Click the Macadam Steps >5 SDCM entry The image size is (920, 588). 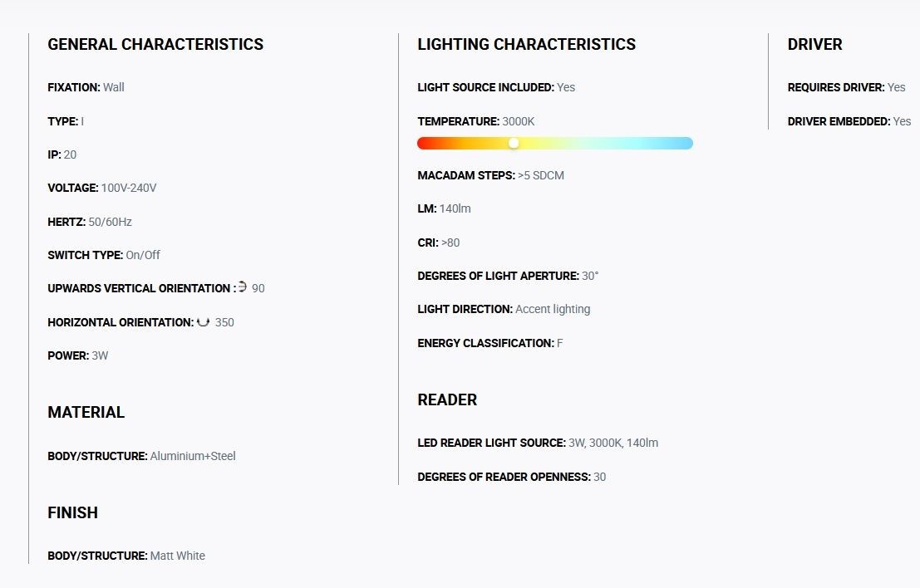(x=490, y=175)
